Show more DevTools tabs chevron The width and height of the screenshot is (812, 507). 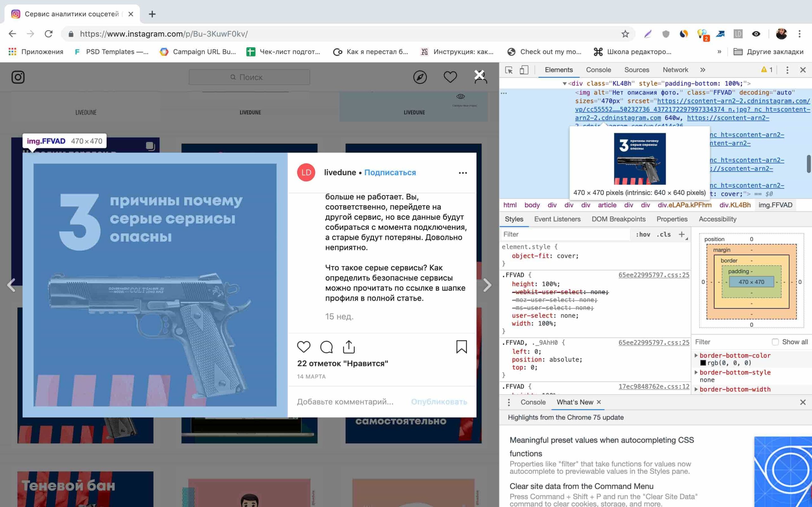pyautogui.click(x=703, y=70)
